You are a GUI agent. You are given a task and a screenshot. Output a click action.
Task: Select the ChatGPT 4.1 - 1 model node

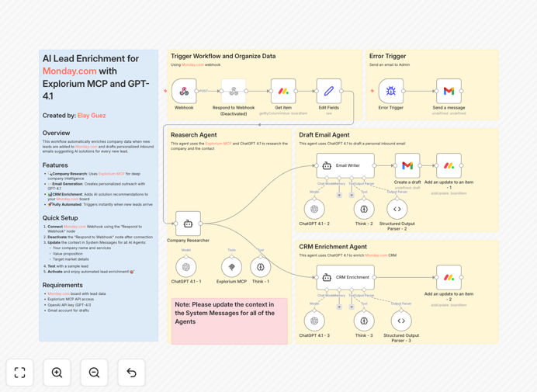click(x=186, y=267)
